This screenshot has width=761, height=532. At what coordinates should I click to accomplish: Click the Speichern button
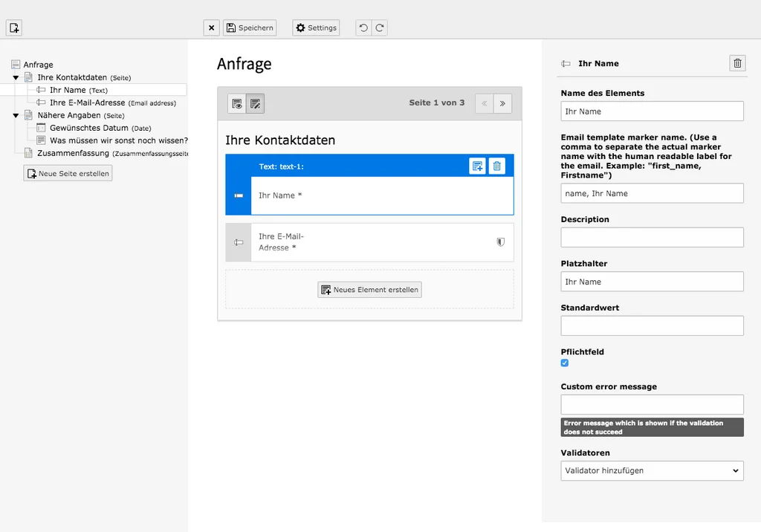[x=250, y=27]
